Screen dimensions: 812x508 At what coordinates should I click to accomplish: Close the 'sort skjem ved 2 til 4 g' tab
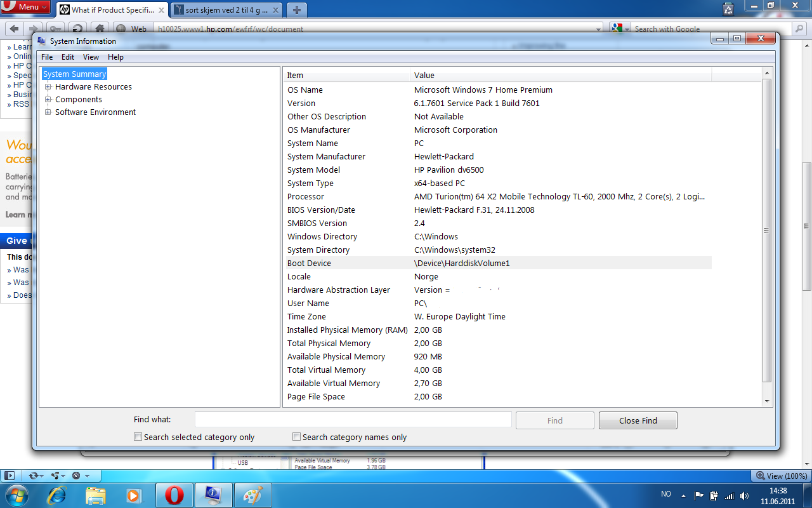pos(276,10)
